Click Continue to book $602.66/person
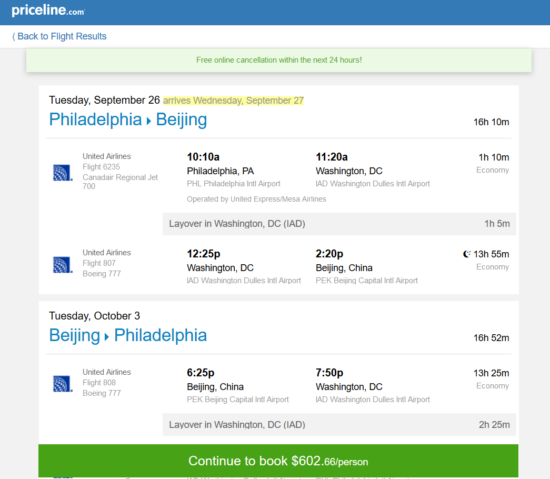This screenshot has width=550, height=479. pos(278,461)
